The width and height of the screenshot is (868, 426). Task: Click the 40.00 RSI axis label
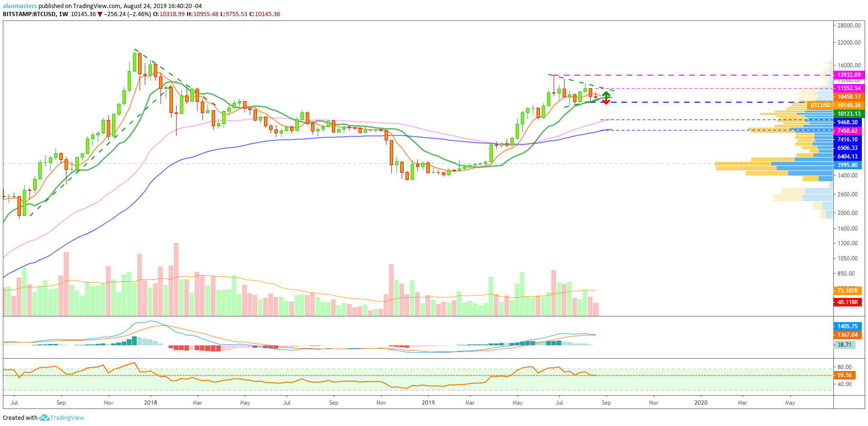845,384
